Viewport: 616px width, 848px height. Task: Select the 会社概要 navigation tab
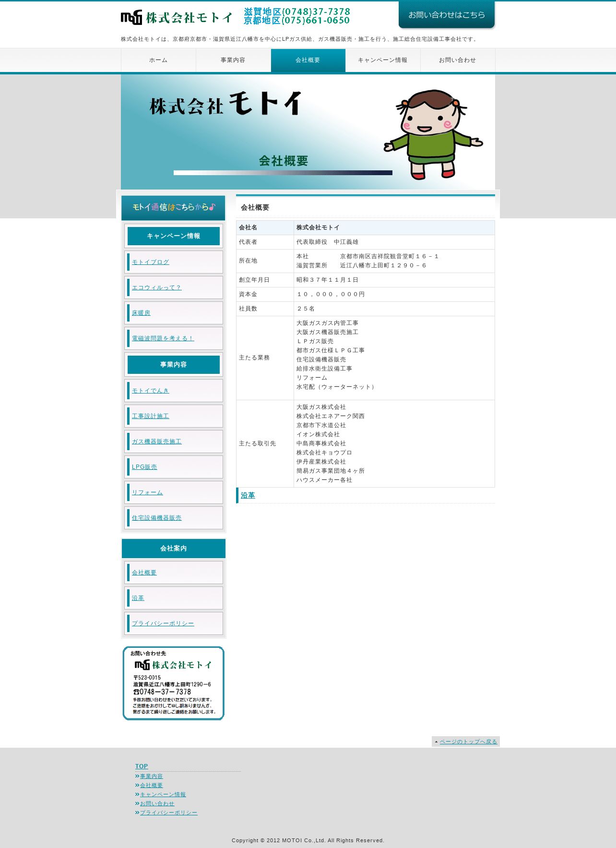(x=308, y=60)
